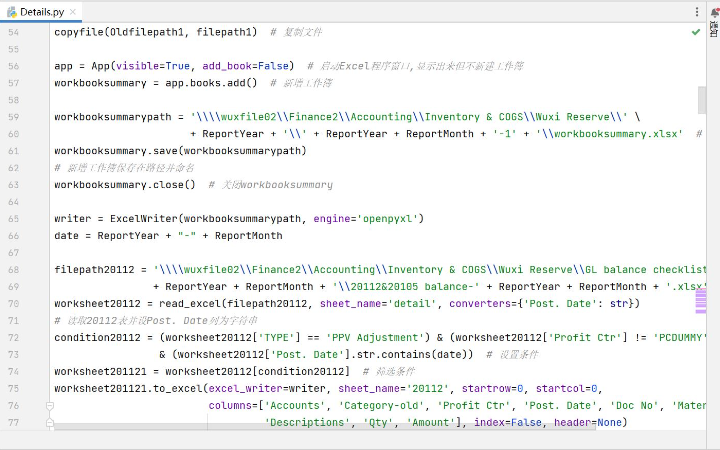
Task: Close the Details.py tab
Action: [x=73, y=12]
